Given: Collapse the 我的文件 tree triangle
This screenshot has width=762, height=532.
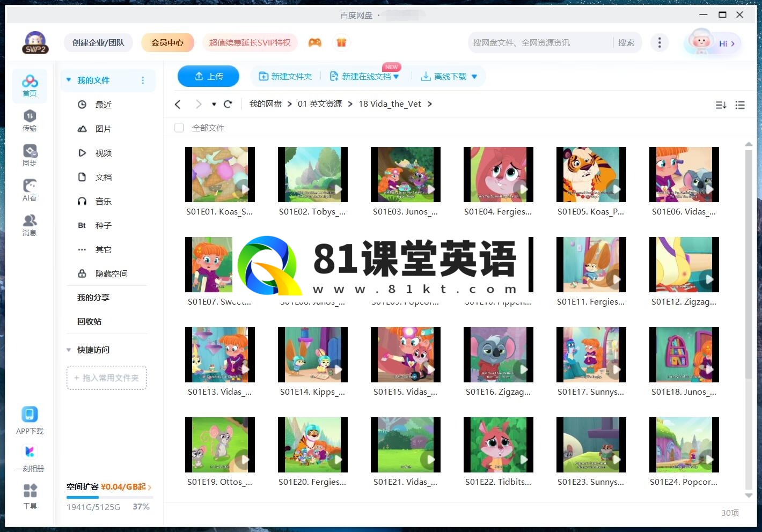Looking at the screenshot, I should click(x=69, y=80).
